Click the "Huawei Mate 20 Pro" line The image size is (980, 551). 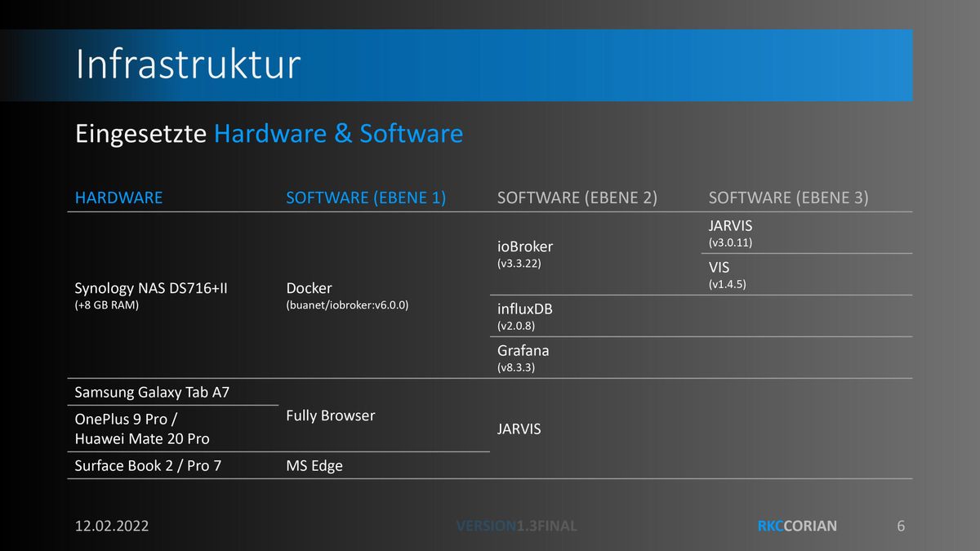click(142, 439)
